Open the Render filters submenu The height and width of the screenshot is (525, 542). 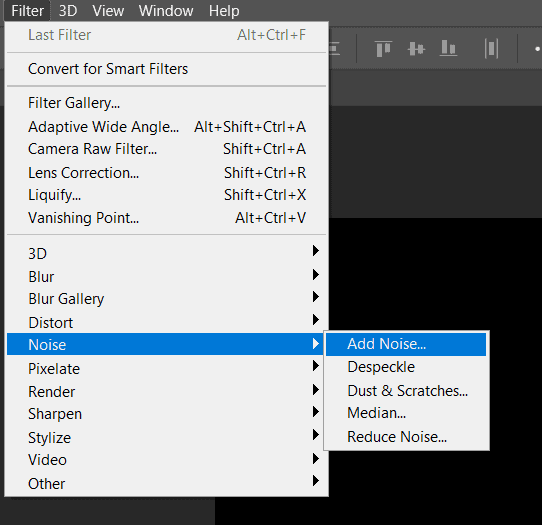(x=167, y=392)
